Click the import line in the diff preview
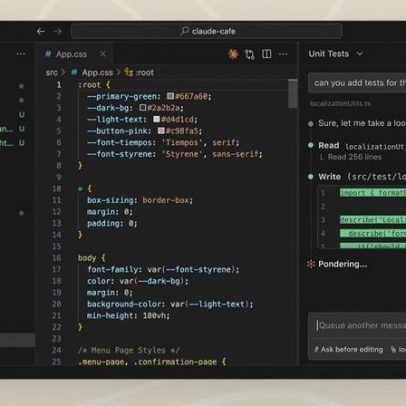 pyautogui.click(x=373, y=193)
